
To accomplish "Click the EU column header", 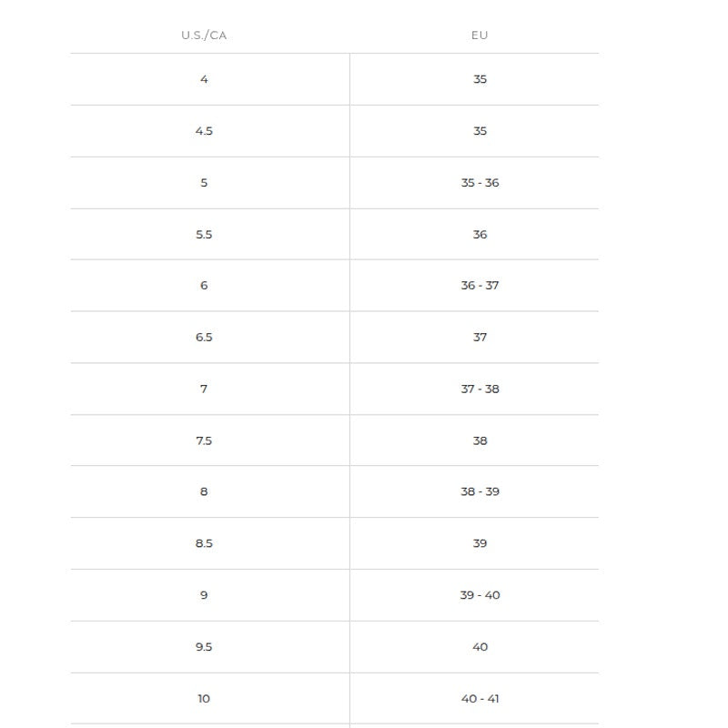I will pyautogui.click(x=480, y=35).
